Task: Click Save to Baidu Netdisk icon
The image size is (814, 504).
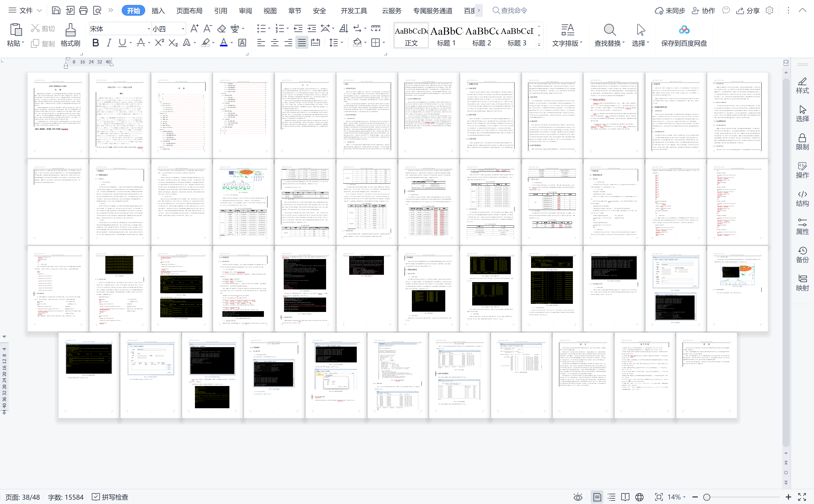Action: (684, 30)
